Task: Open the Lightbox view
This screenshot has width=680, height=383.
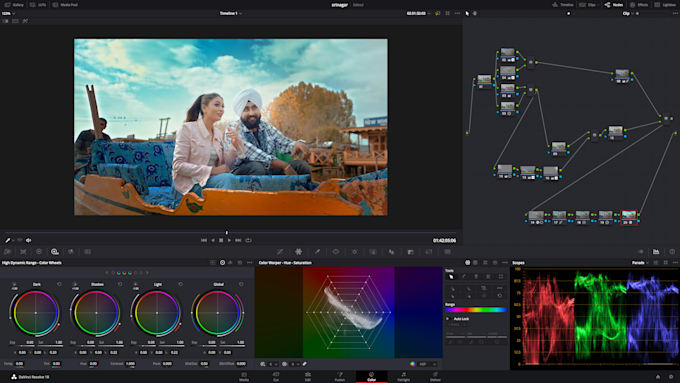Action: [x=666, y=5]
